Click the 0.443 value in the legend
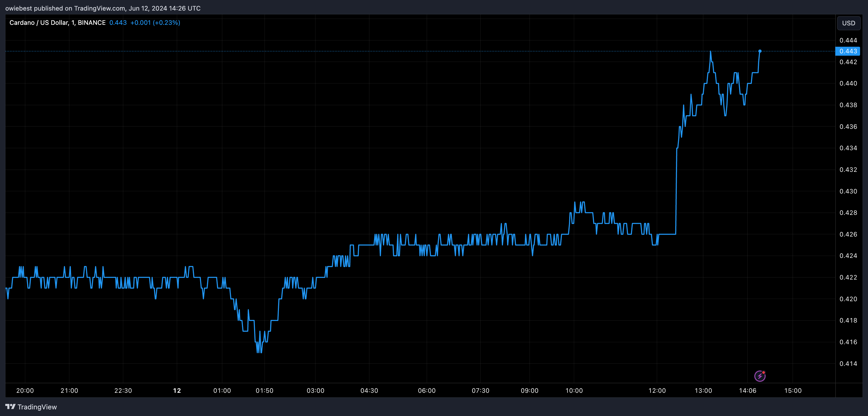Viewport: 868px width, 416px height. [x=118, y=22]
